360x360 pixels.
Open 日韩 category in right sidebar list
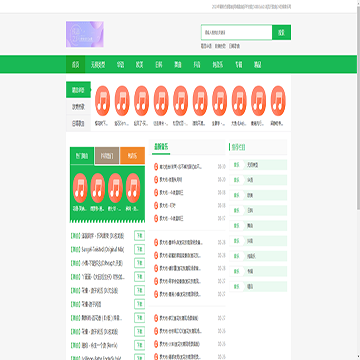pos(258,211)
